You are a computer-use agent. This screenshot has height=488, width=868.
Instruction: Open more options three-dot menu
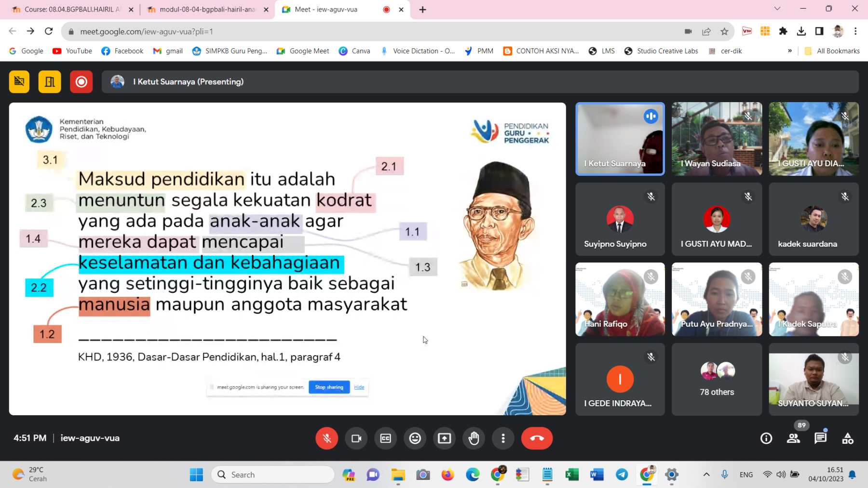[503, 438]
